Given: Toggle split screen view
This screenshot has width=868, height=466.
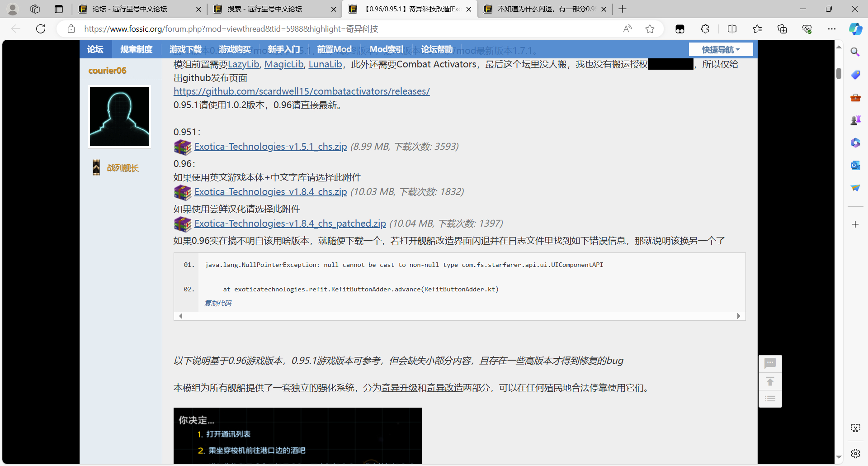Looking at the screenshot, I should (x=732, y=29).
